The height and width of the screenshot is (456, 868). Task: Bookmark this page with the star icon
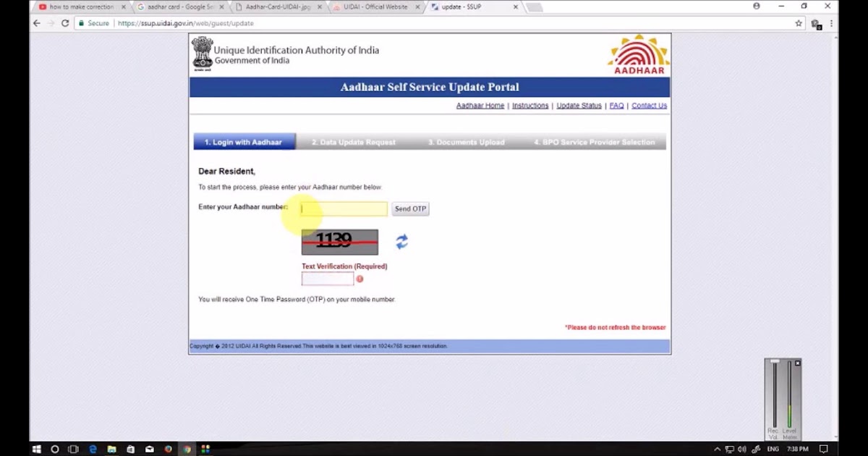click(x=799, y=23)
